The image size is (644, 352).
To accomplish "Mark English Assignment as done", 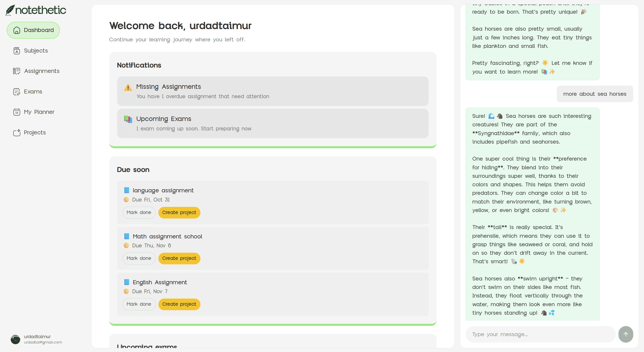I will coord(139,304).
